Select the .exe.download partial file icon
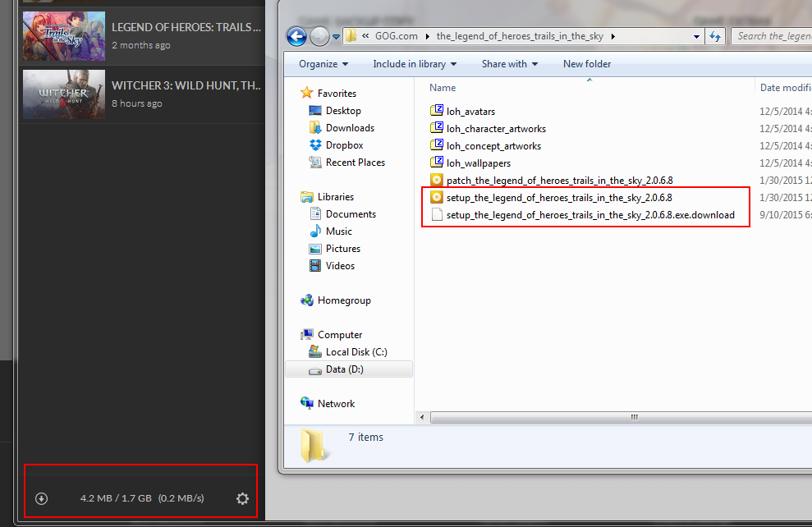The height and width of the screenshot is (527, 812). coord(437,214)
